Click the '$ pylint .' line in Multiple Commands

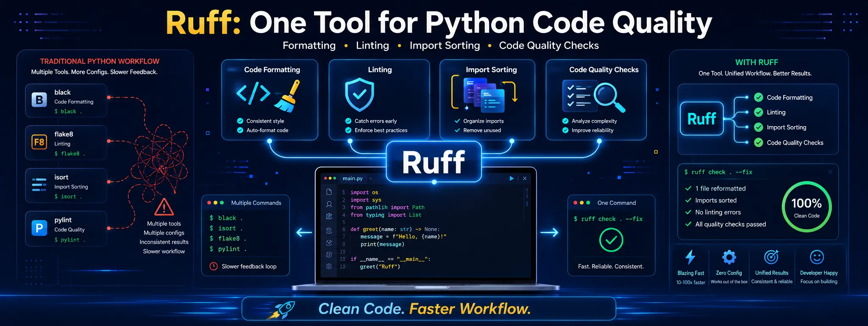click(x=228, y=249)
